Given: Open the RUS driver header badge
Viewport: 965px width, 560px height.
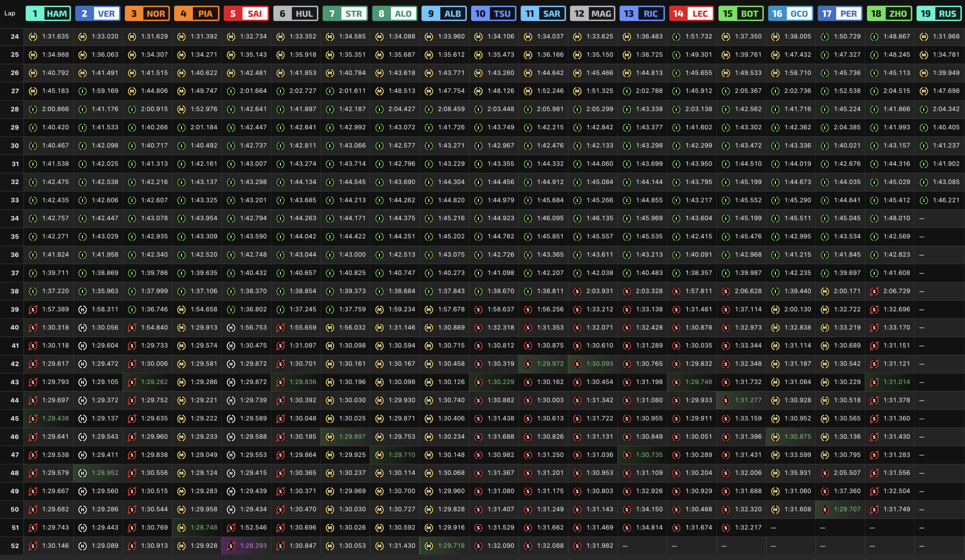Looking at the screenshot, I should [x=939, y=14].
